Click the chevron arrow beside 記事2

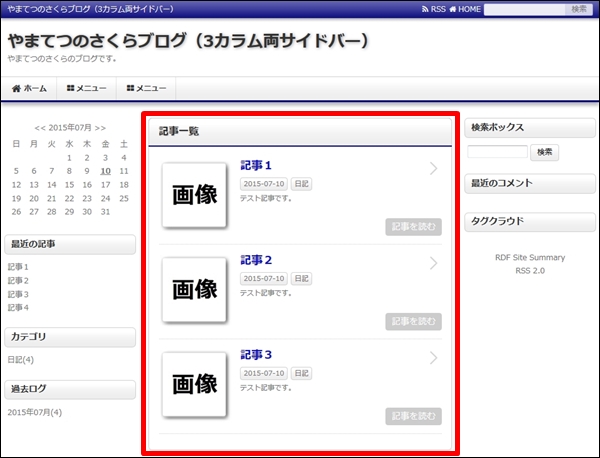click(x=433, y=263)
